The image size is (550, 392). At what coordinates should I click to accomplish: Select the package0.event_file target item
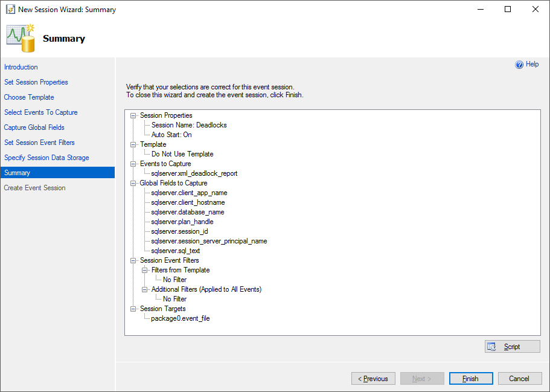click(x=181, y=318)
